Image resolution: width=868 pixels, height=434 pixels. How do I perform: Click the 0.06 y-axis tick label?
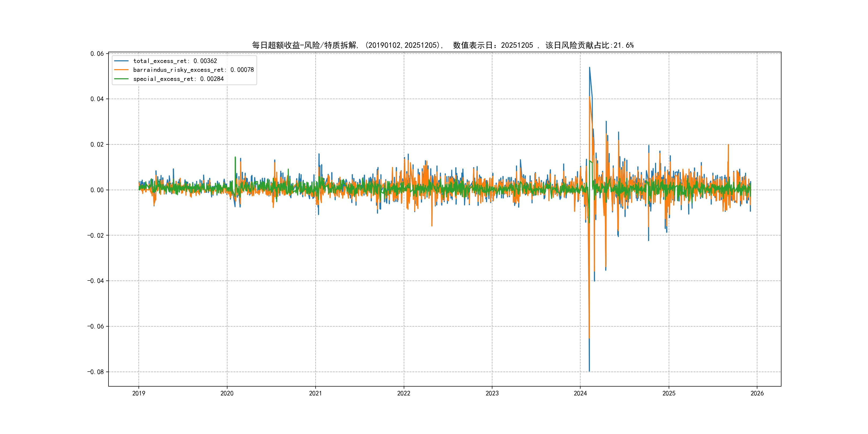(x=97, y=54)
